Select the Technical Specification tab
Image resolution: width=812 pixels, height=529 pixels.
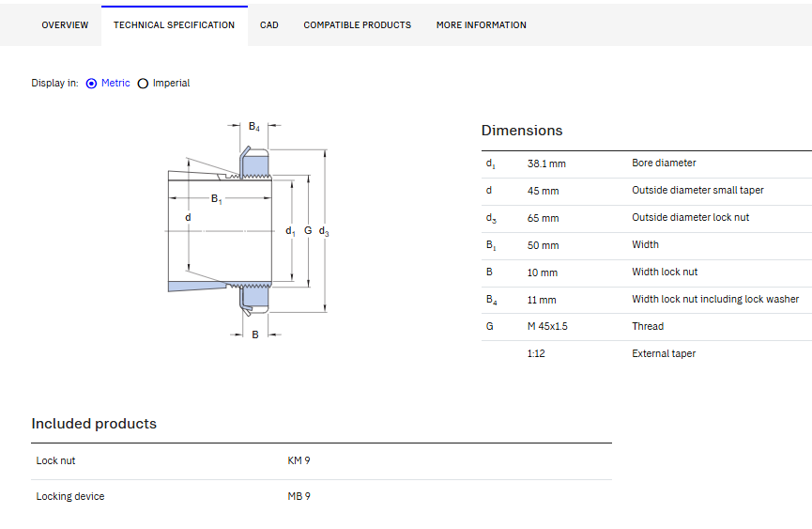[174, 24]
